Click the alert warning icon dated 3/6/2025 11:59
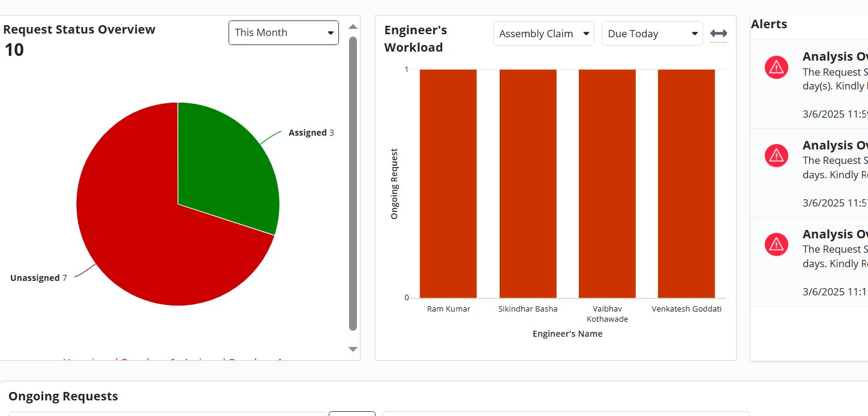This screenshot has height=416, width=868. (776, 67)
